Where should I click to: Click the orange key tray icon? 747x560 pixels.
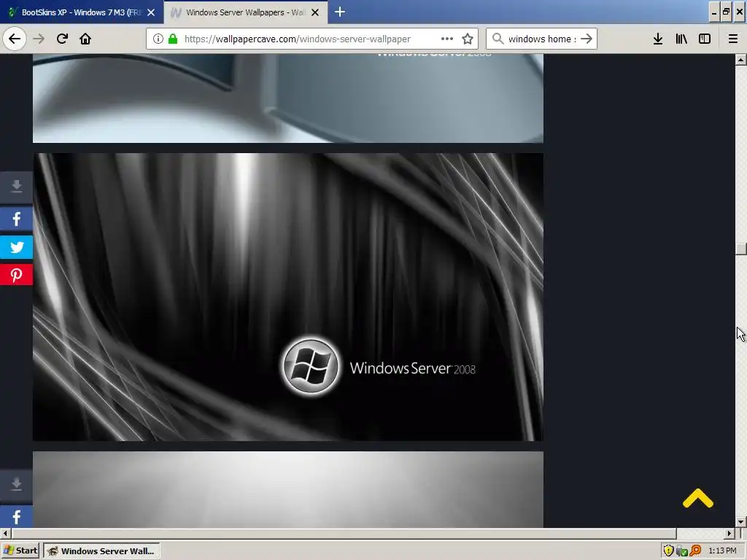pyautogui.click(x=695, y=551)
